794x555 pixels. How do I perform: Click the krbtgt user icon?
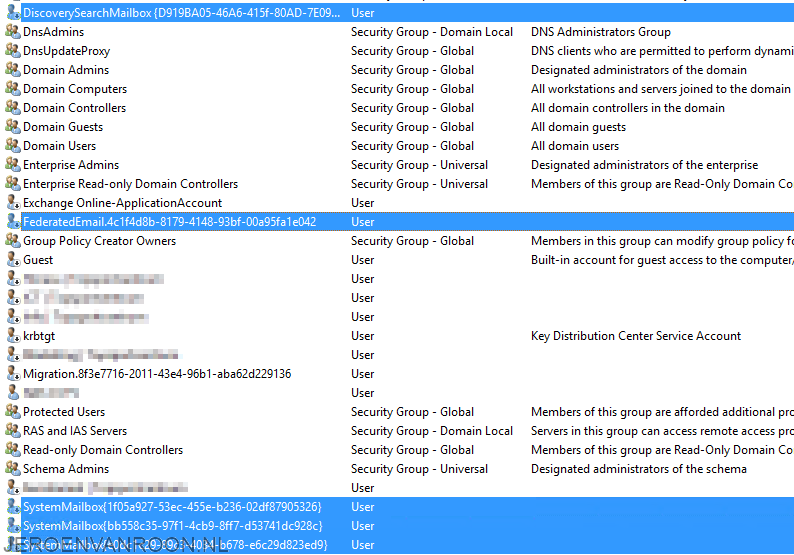(13, 335)
